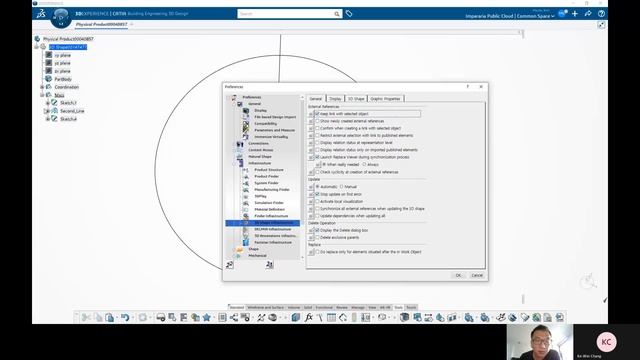Click the last icon in the bottom toolbar

coord(560,317)
